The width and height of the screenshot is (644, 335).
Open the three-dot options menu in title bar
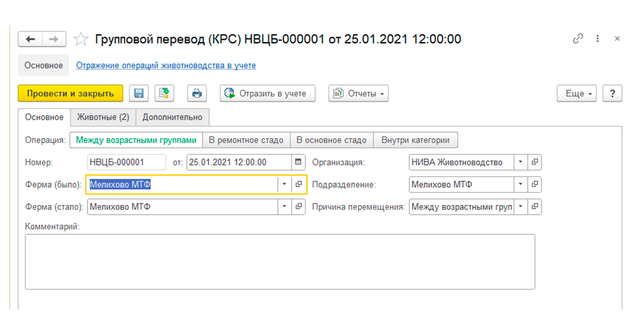pyautogui.click(x=597, y=38)
